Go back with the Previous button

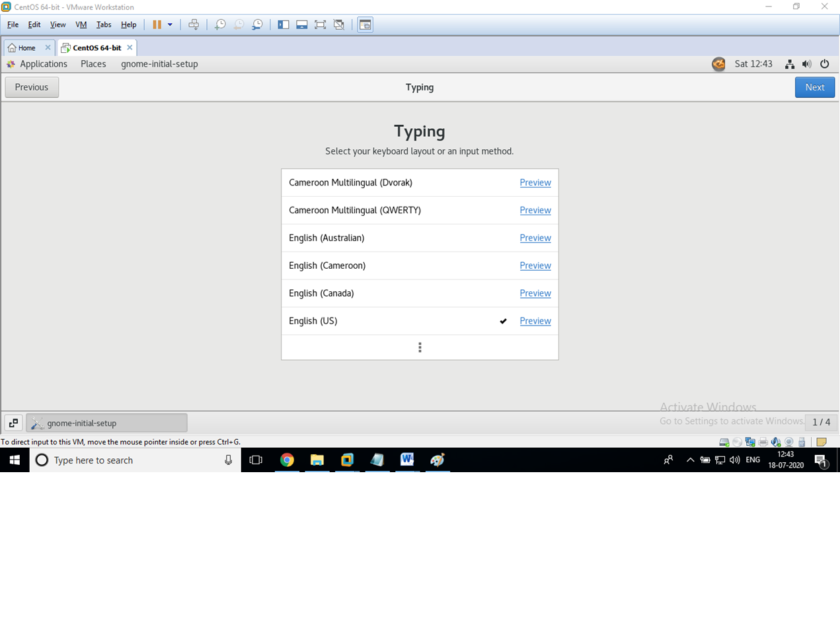pos(32,87)
